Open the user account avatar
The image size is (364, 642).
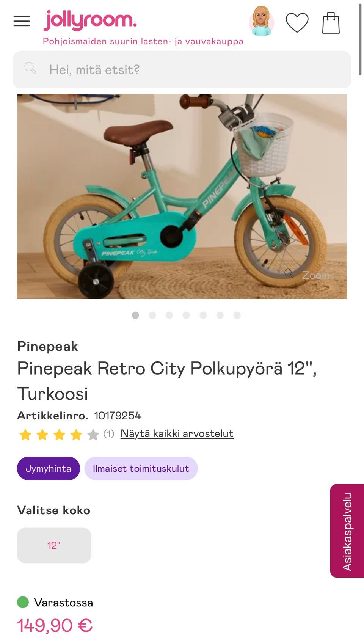click(261, 21)
